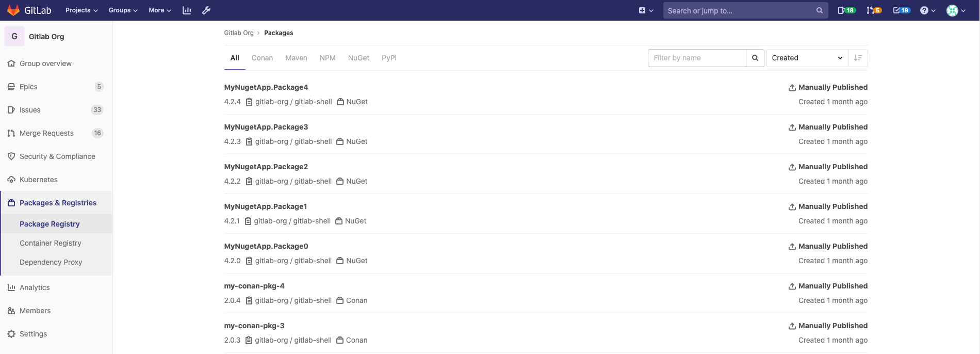Click in the Filter by name field
Screen dimensions: 980x354
[696, 58]
